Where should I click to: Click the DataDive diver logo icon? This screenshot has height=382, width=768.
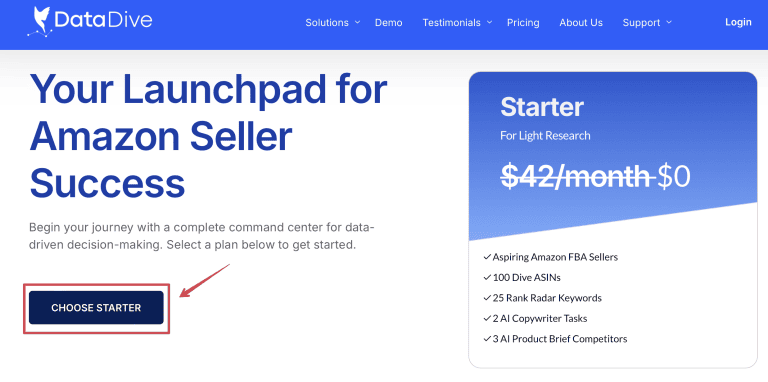point(40,22)
